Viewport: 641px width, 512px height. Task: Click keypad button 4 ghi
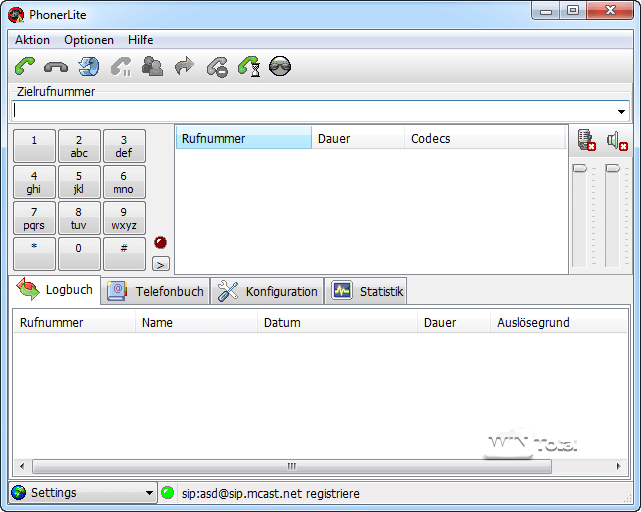point(34,182)
